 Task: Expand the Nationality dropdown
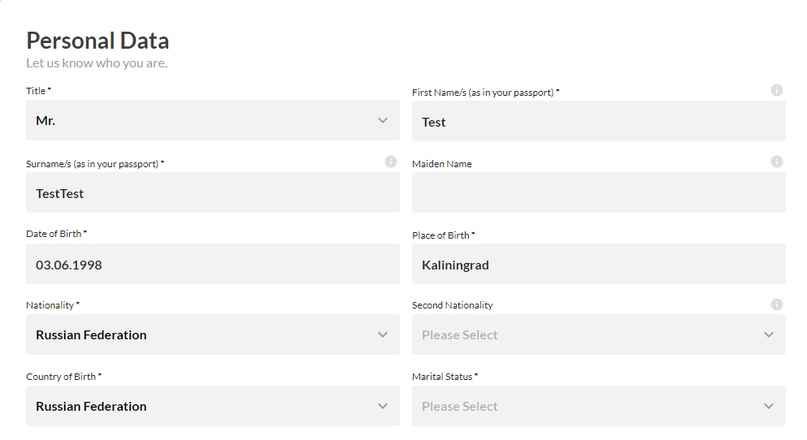click(213, 335)
